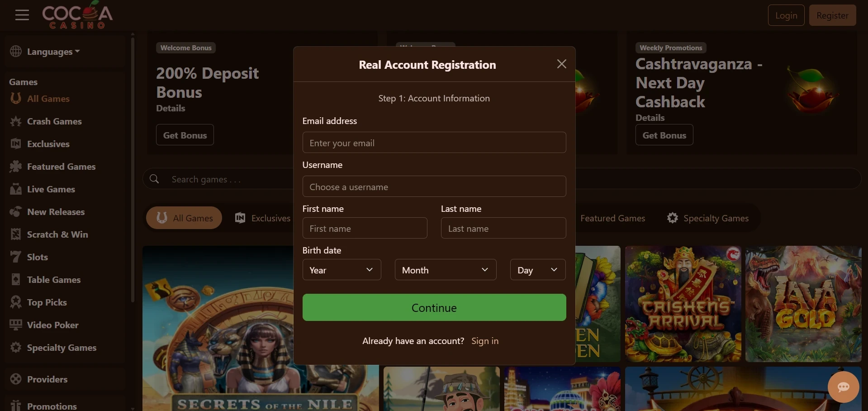The width and height of the screenshot is (868, 411).
Task: Select the Exclusives category tab
Action: click(x=263, y=218)
